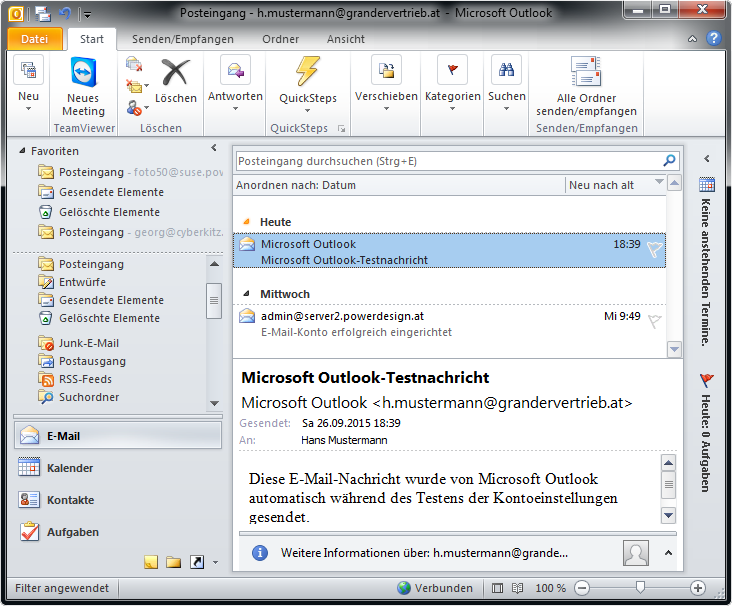This screenshot has height=606, width=732.
Task: Collapse the Mittwoch message group
Action: (x=247, y=294)
